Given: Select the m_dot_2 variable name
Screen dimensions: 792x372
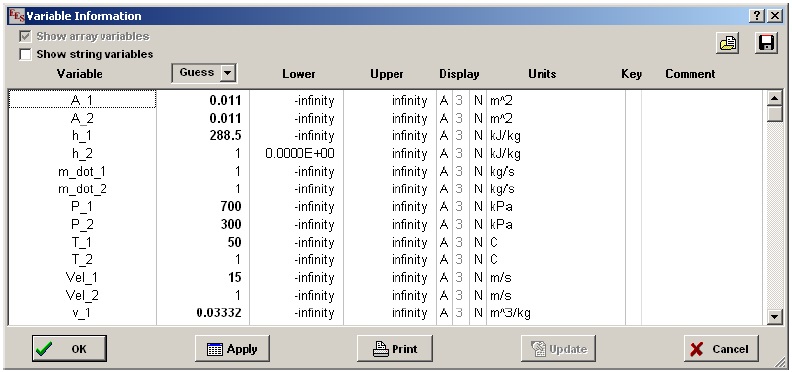Looking at the screenshot, I should click(x=82, y=189).
